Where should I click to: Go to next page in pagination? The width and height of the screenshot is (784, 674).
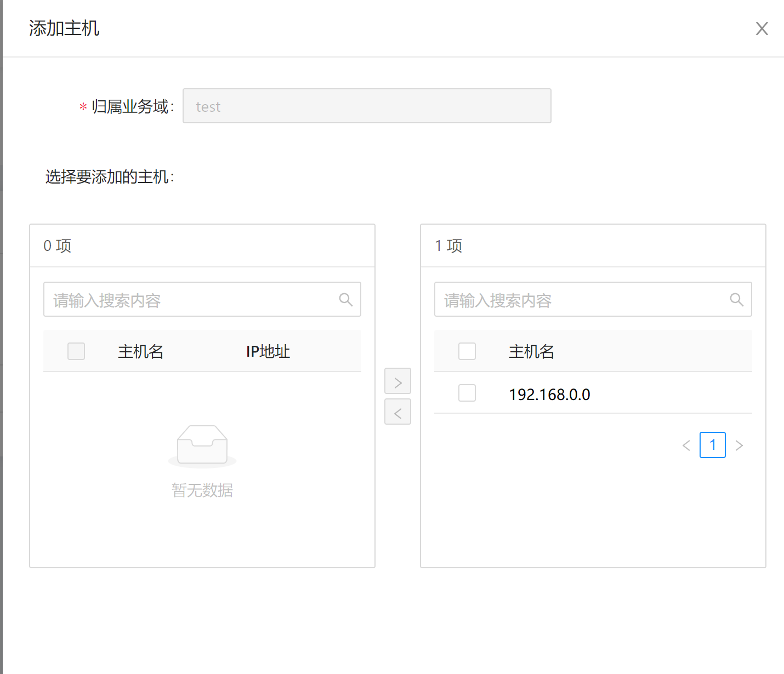click(739, 445)
